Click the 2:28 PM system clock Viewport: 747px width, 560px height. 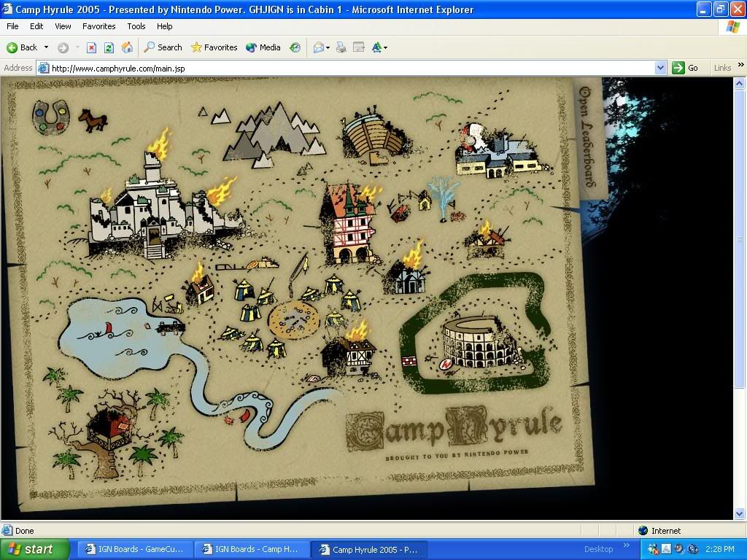720,549
